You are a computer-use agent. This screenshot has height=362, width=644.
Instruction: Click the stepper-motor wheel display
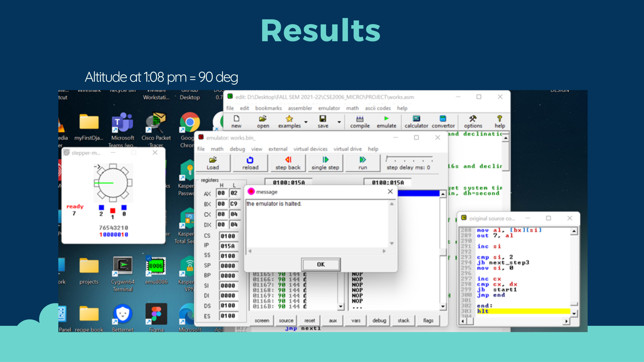(113, 183)
